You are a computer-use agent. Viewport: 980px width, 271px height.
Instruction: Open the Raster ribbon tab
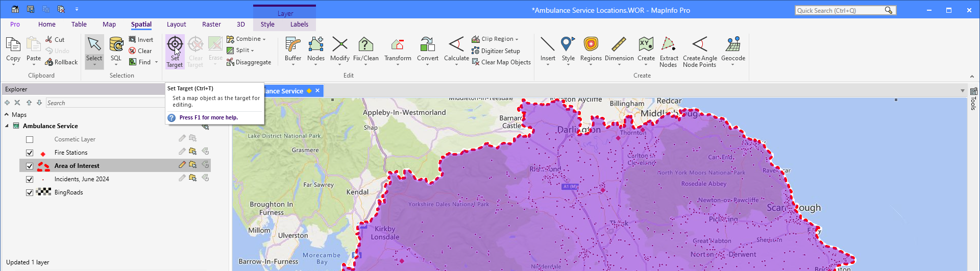[x=211, y=24]
